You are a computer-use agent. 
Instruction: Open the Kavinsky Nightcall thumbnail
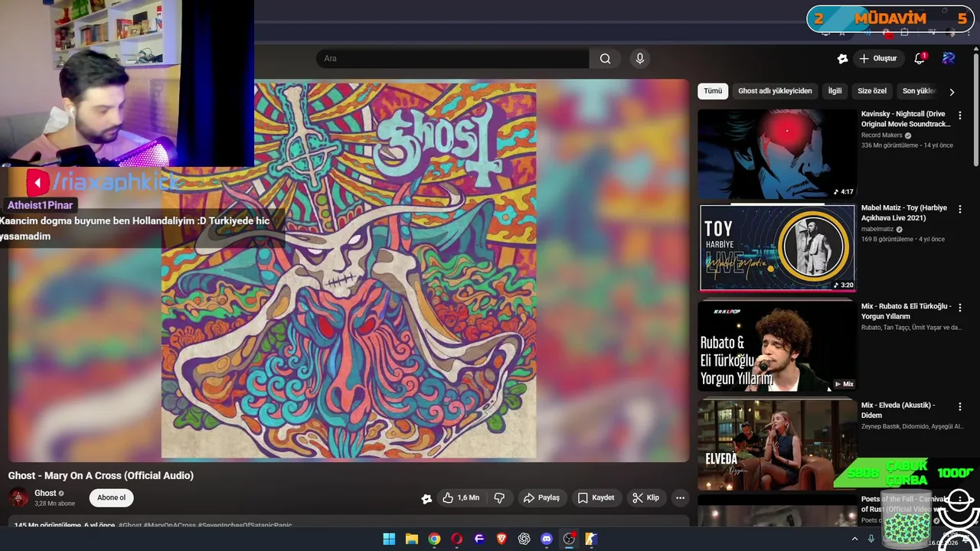click(x=777, y=154)
